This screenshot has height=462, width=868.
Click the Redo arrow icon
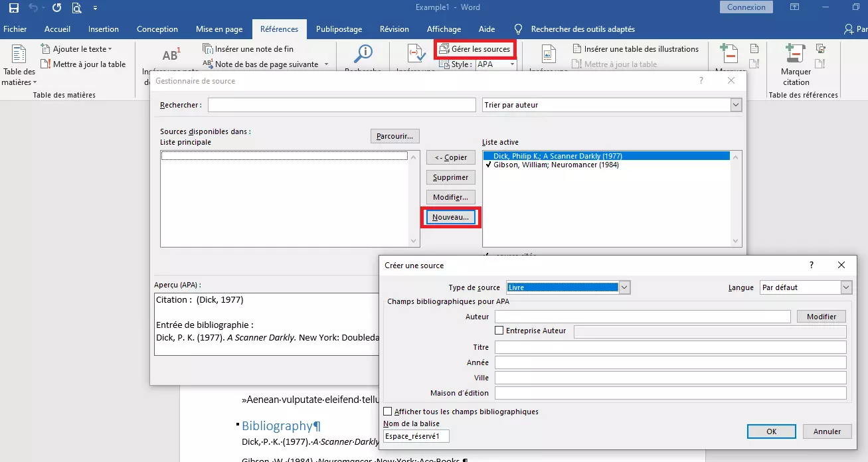point(56,8)
